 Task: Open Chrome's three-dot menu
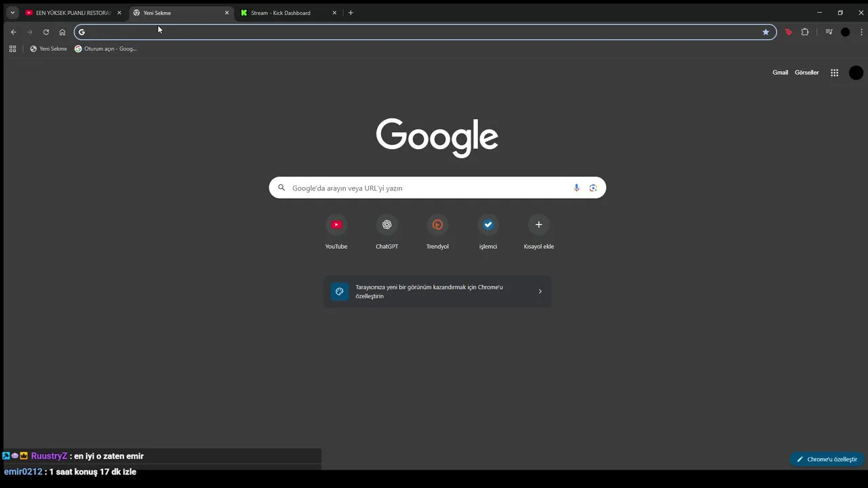861,32
